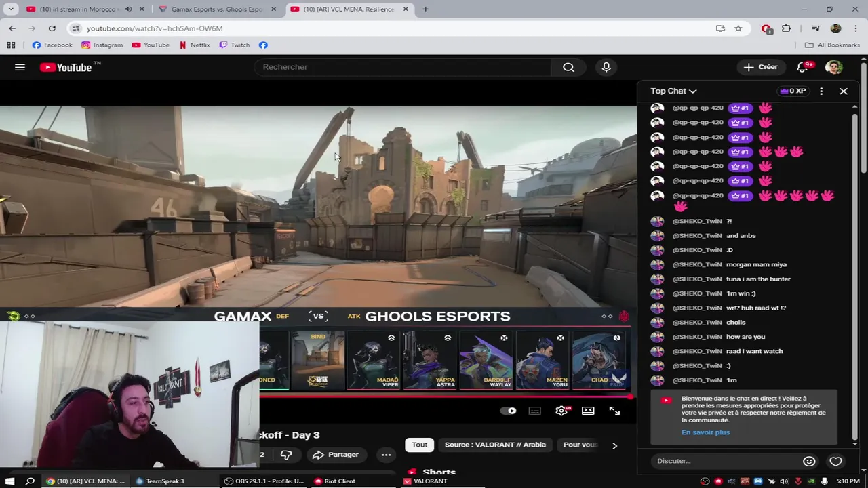Open Chrome tab search dropdown

tap(11, 9)
